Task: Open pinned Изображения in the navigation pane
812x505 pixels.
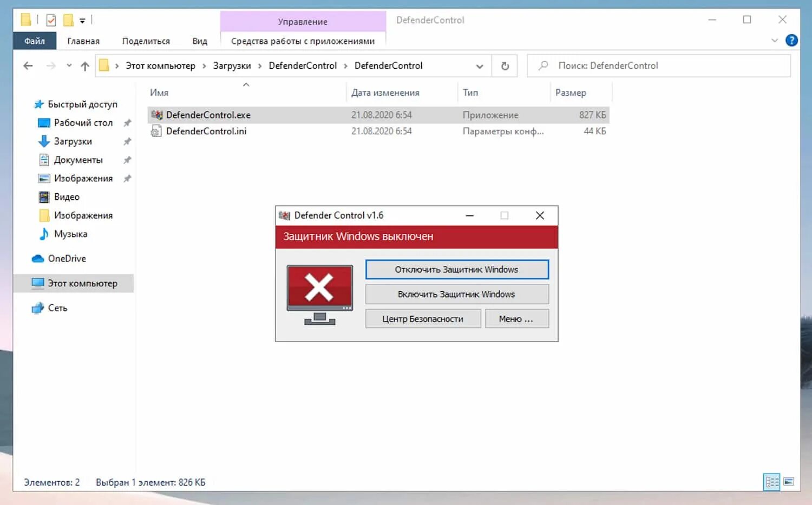Action: 83,178
